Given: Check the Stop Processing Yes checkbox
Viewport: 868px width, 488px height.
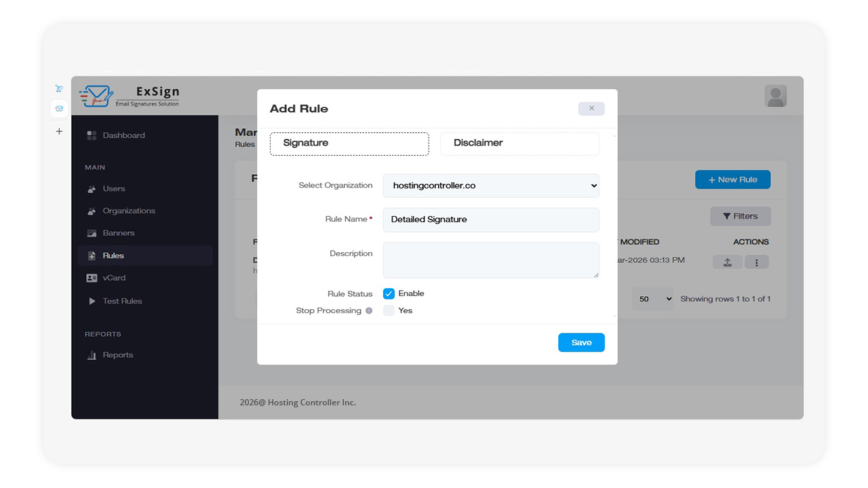Looking at the screenshot, I should pos(389,310).
